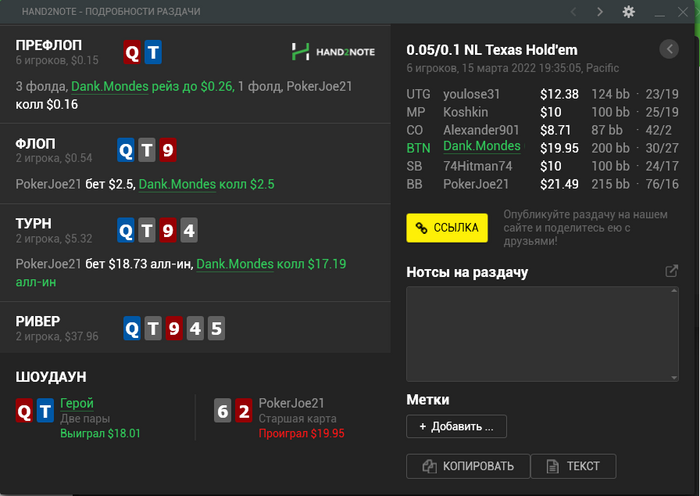Click hero's red Q card in showdown

pyautogui.click(x=24, y=411)
